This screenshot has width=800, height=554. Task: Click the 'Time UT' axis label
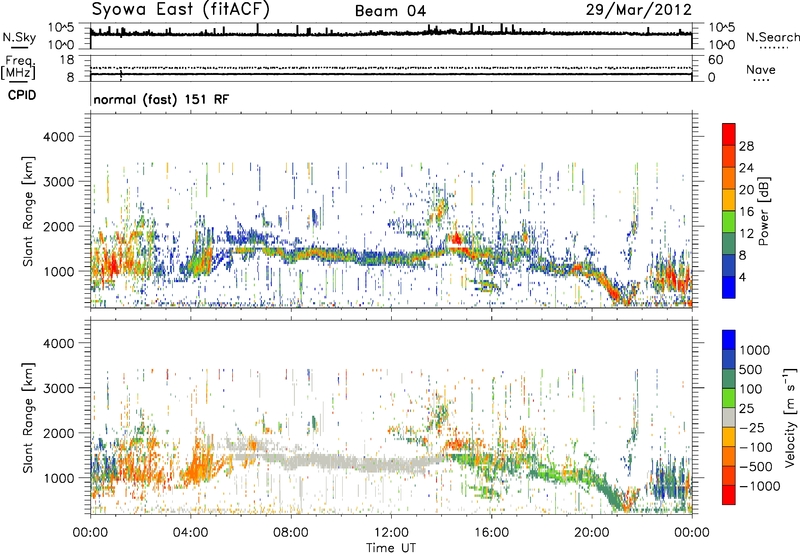pos(391,548)
